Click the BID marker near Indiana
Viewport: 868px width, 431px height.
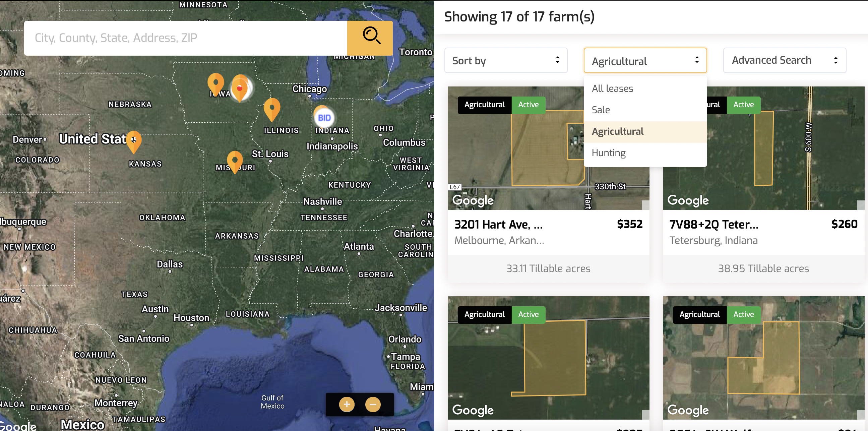324,118
